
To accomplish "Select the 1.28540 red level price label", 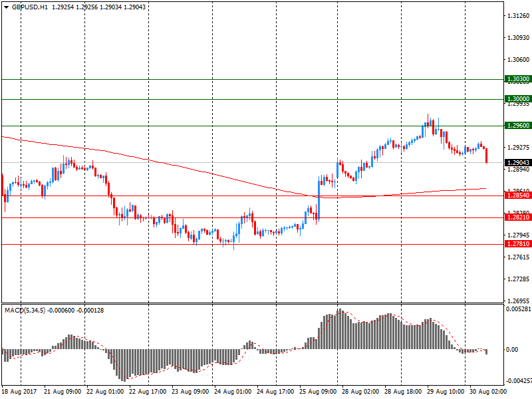I will (x=518, y=196).
